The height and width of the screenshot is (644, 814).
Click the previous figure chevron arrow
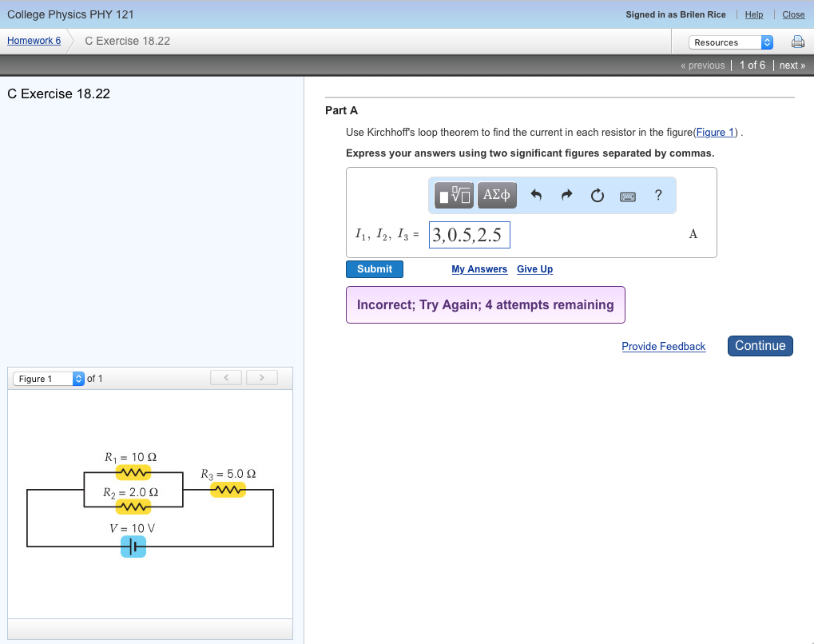pos(225,376)
